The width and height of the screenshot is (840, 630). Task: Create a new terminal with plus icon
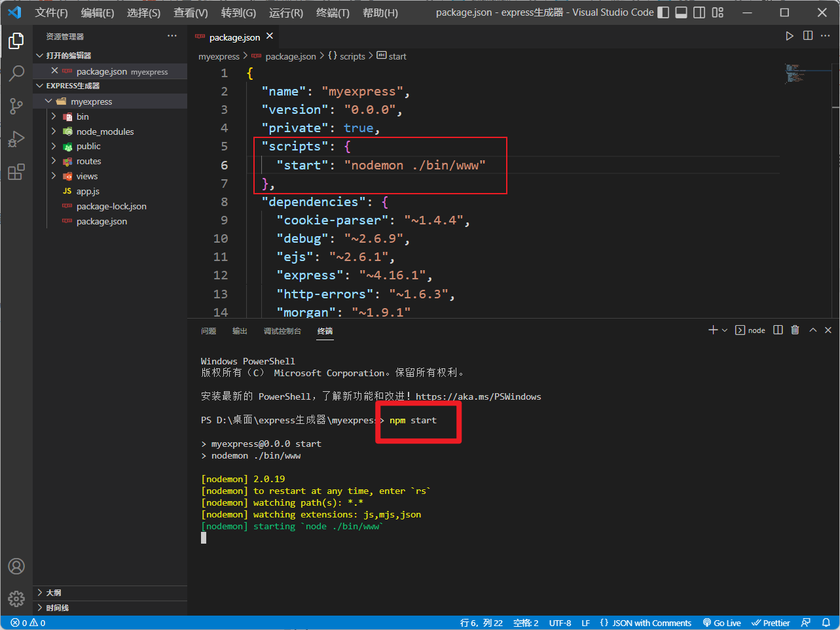pyautogui.click(x=713, y=330)
